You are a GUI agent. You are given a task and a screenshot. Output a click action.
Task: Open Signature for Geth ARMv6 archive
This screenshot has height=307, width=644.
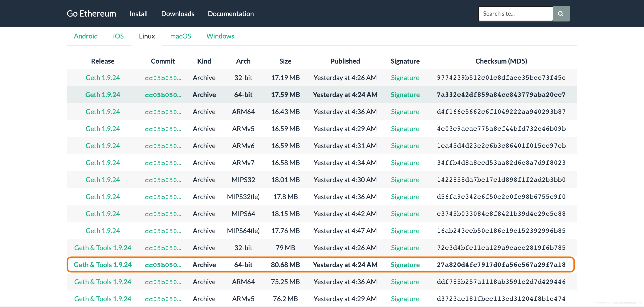(x=405, y=146)
